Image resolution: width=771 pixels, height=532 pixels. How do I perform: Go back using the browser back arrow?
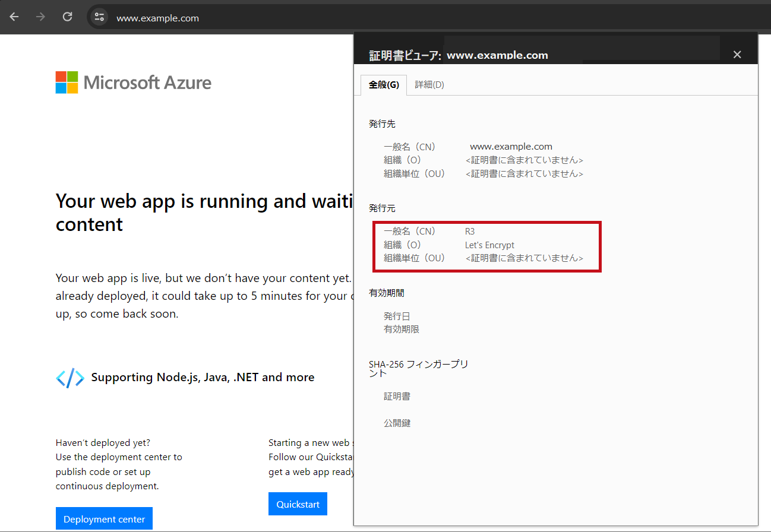point(14,17)
